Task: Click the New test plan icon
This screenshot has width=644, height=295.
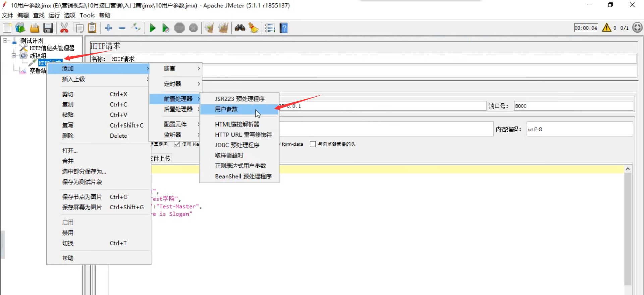Action: (x=7, y=28)
